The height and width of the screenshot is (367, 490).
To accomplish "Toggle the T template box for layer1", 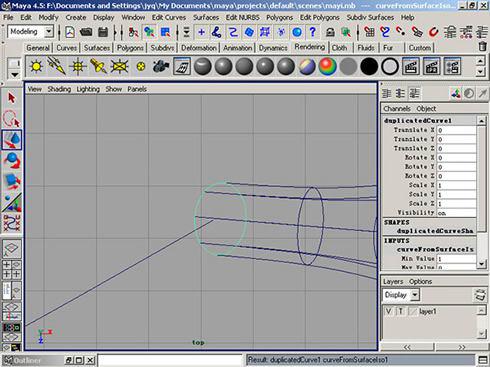I will (401, 311).
